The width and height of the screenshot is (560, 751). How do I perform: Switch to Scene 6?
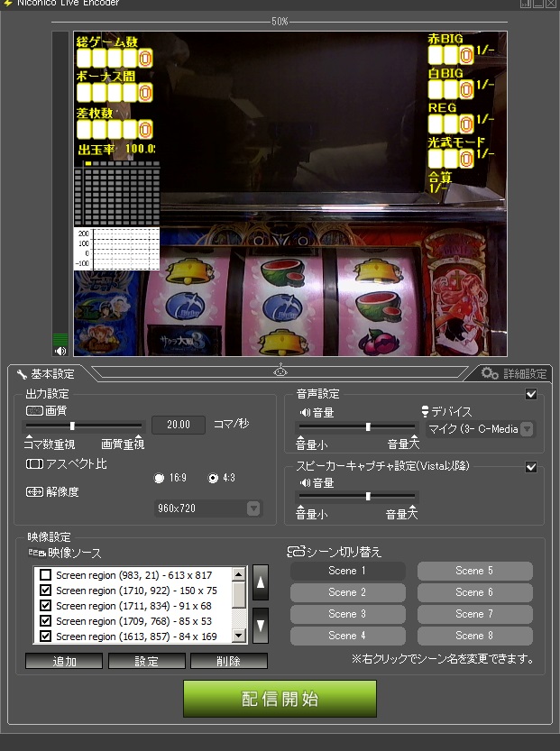474,592
